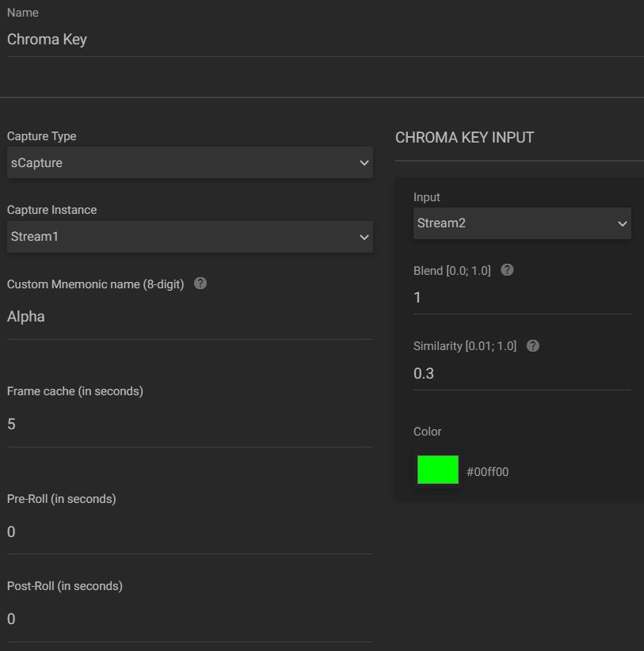Click the Similarity value 0.3 field

point(522,374)
